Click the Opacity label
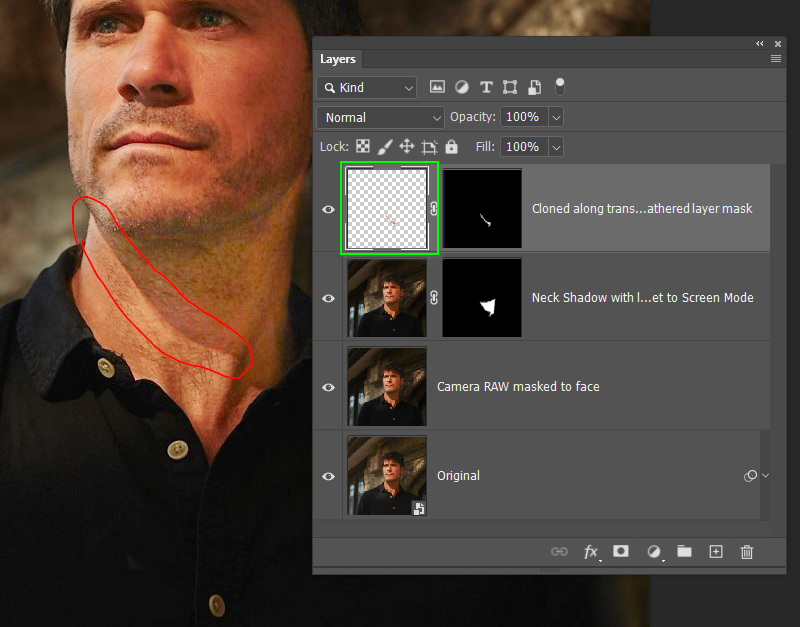 pyautogui.click(x=472, y=117)
